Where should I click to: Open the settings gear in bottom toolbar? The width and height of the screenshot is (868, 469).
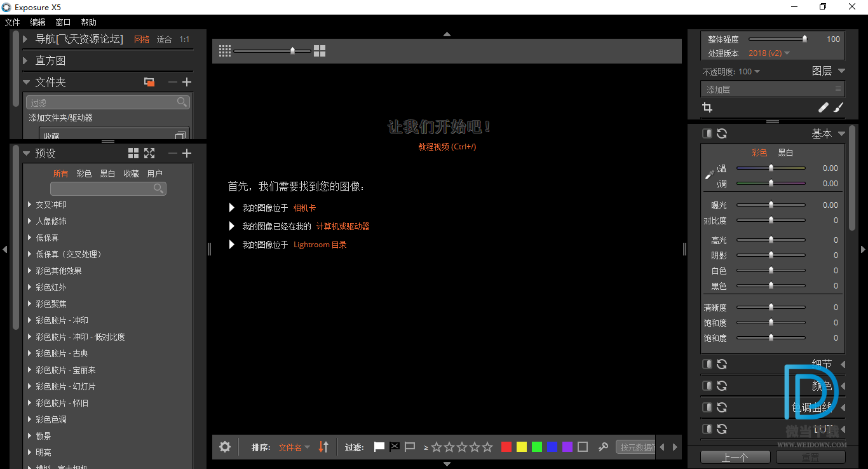[225, 447]
